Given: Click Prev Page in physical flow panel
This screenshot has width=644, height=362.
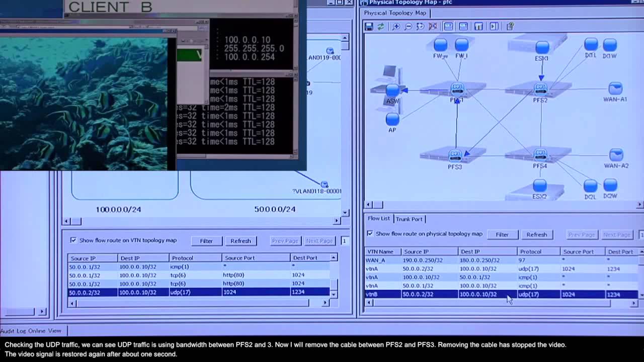Looking at the screenshot, I should coord(582,235).
